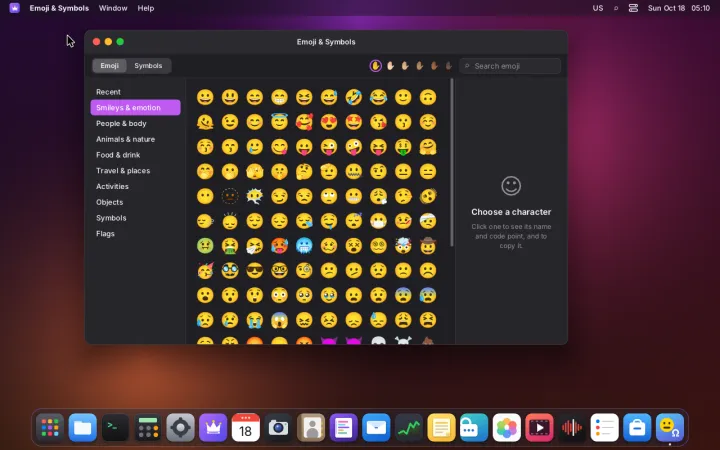The width and height of the screenshot is (720, 450).
Task: Click the Search emoji field
Action: click(x=510, y=66)
